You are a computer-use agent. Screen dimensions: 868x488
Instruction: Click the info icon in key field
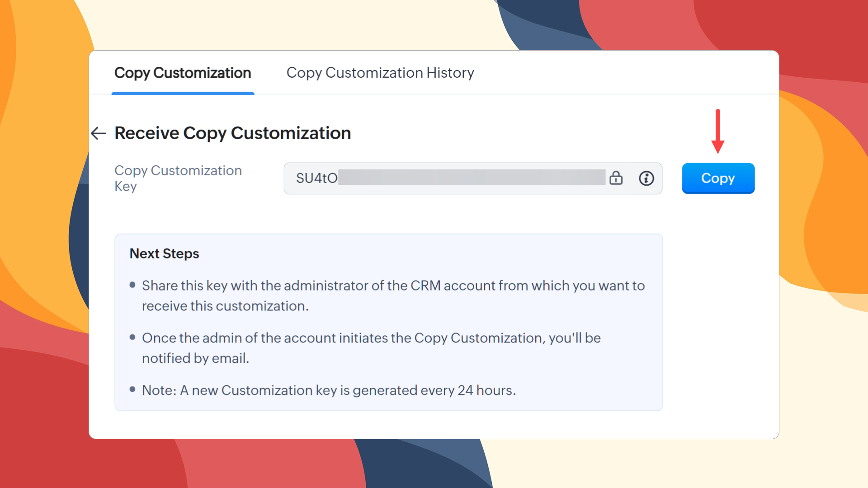pyautogui.click(x=646, y=178)
